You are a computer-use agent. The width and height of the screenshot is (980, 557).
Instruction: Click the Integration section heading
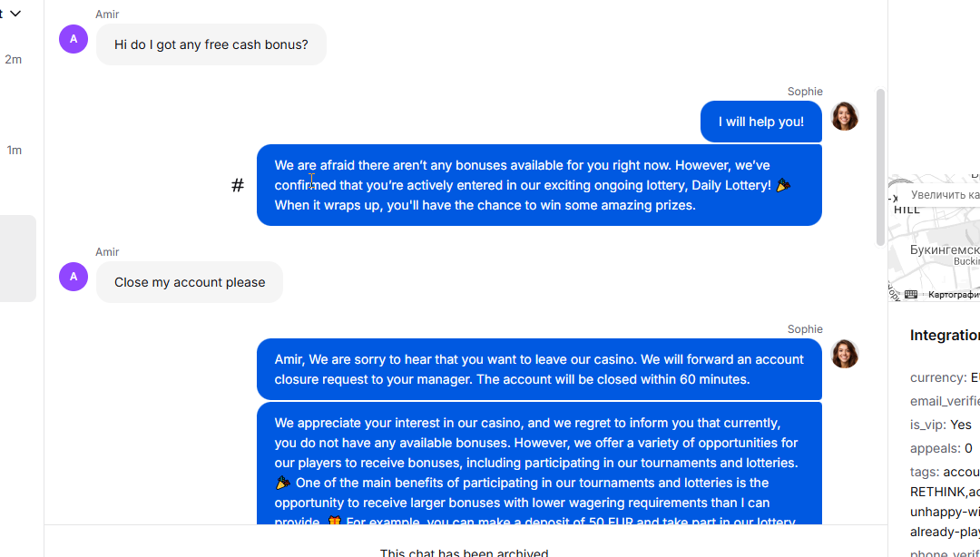coord(944,336)
